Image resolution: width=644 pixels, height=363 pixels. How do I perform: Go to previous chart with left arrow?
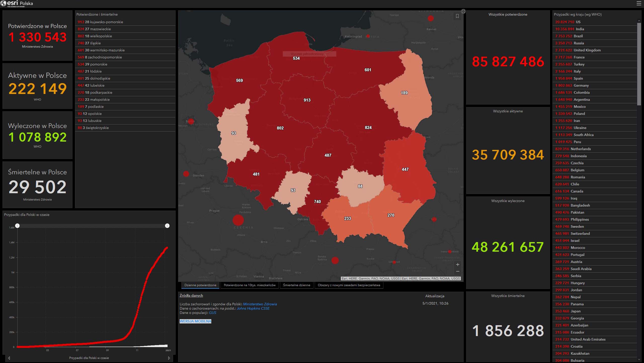click(9, 358)
